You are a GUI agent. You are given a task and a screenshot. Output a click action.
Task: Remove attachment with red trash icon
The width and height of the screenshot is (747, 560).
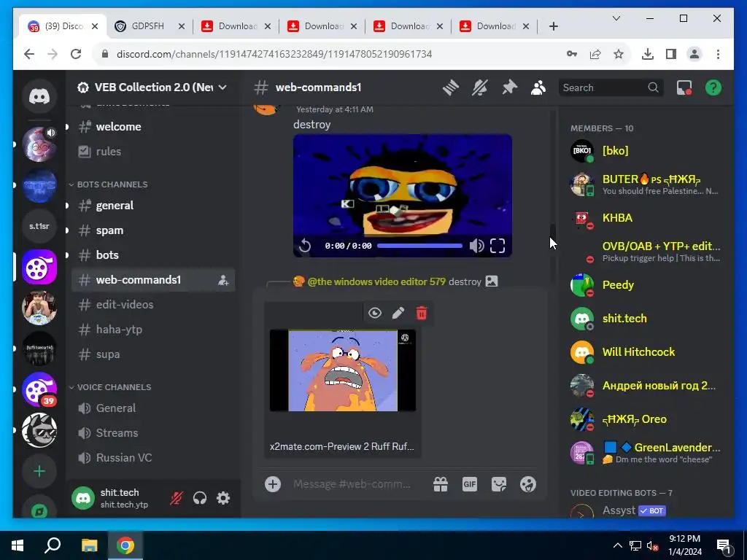click(422, 313)
